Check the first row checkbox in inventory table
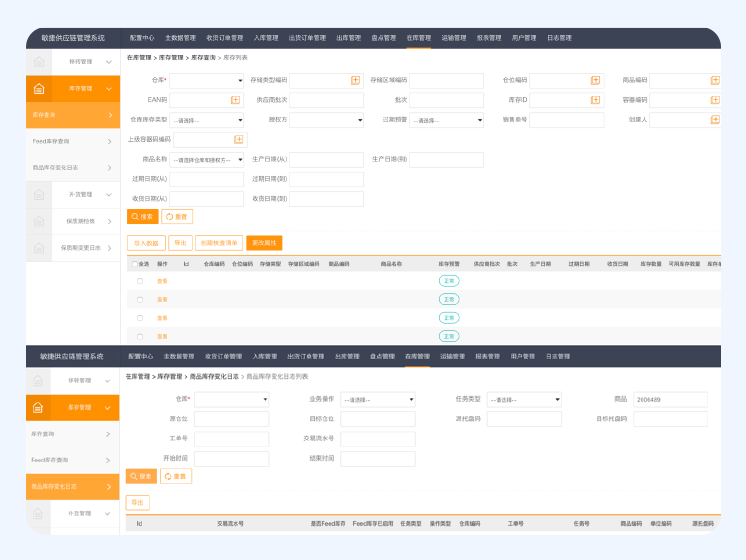Image resolution: width=746 pixels, height=560 pixels. [x=140, y=281]
